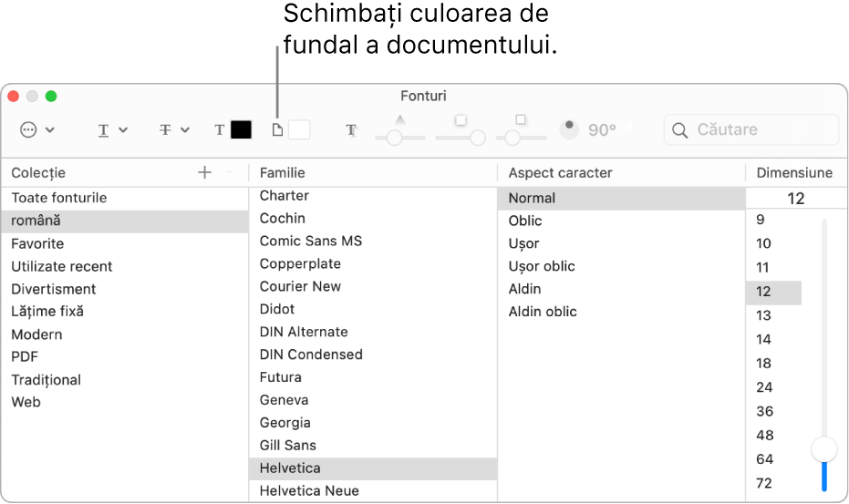Select the Oblic typeface
Screen dimensions: 849x504
tap(621, 221)
